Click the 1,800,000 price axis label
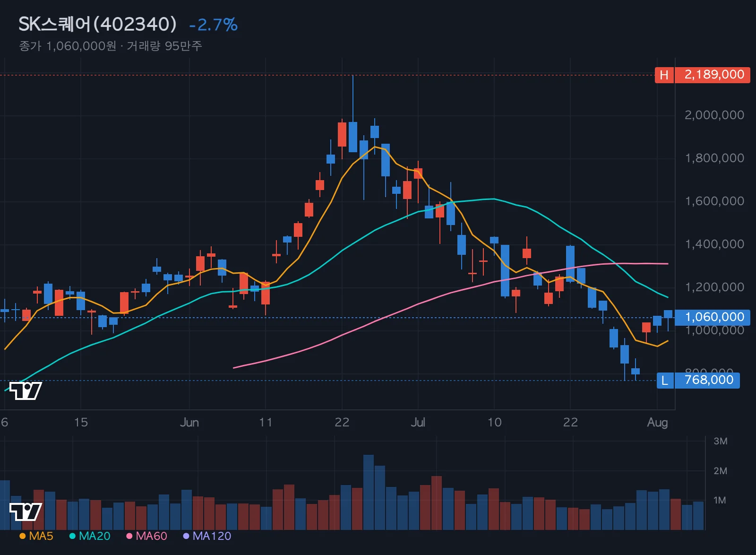The image size is (756, 555). click(x=714, y=158)
